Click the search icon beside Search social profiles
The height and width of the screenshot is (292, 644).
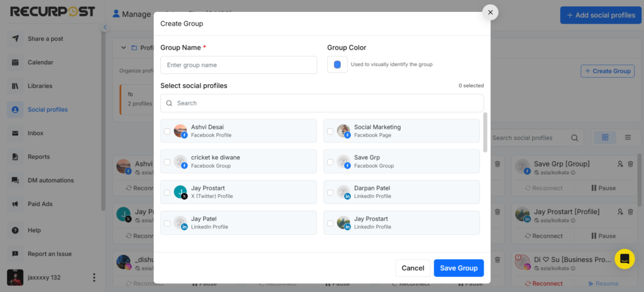click(575, 138)
